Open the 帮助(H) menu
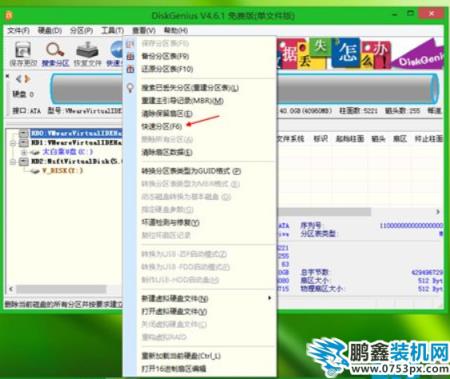The image size is (450, 379). tap(176, 31)
